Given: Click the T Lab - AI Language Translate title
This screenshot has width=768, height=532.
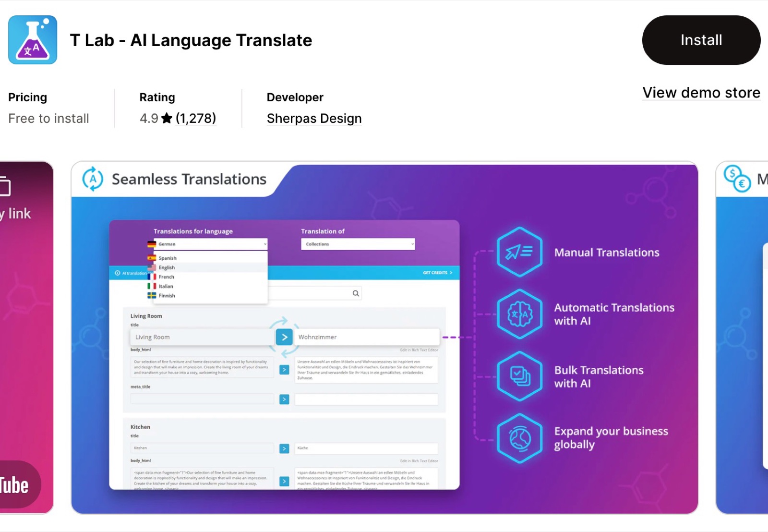Looking at the screenshot, I should (x=191, y=40).
